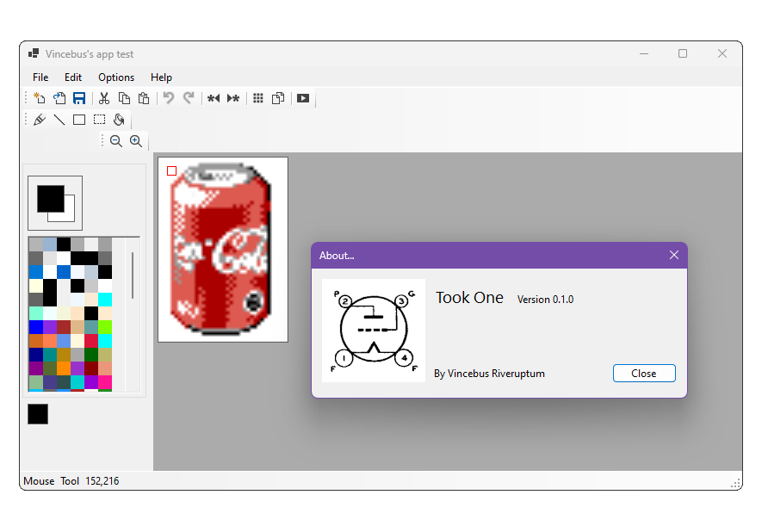Click the Close button in About dialog
Viewport: 768px width, 532px height.
click(x=644, y=374)
